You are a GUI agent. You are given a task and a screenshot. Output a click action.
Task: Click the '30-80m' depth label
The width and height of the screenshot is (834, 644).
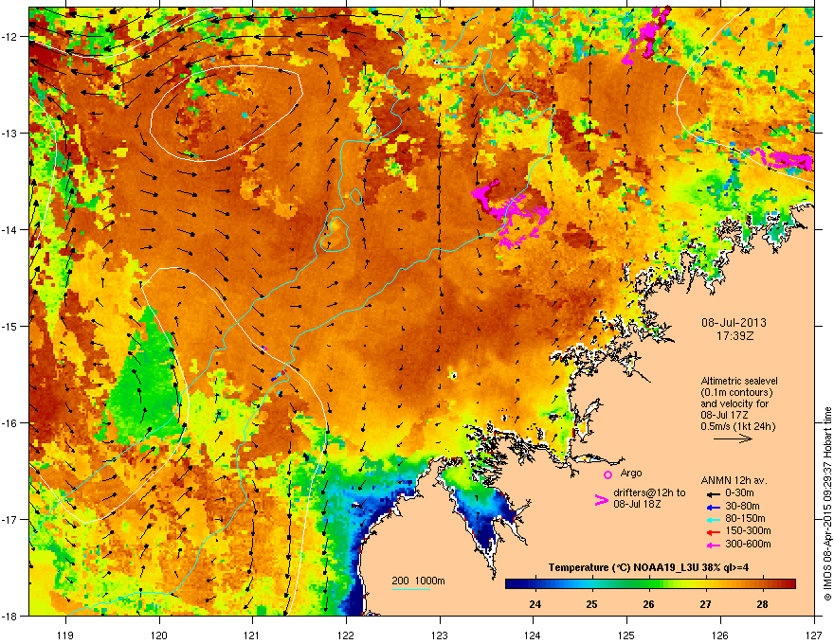[x=742, y=506]
